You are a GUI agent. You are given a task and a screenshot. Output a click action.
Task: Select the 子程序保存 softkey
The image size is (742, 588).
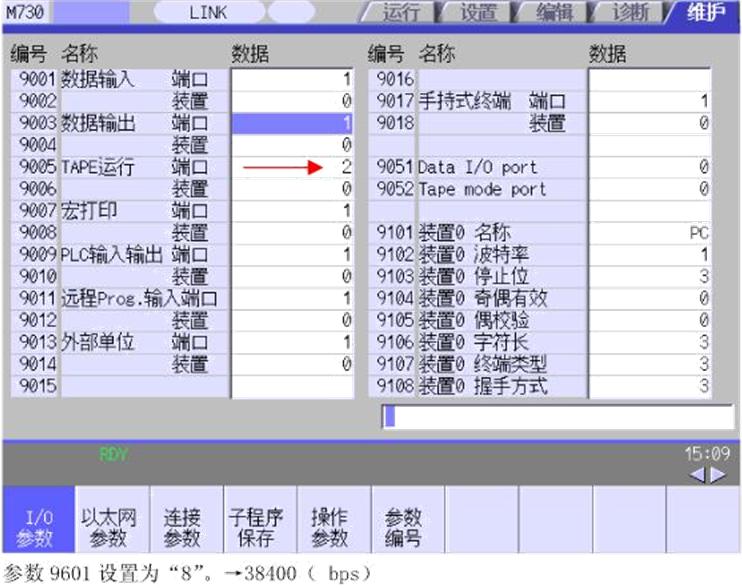pyautogui.click(x=260, y=519)
